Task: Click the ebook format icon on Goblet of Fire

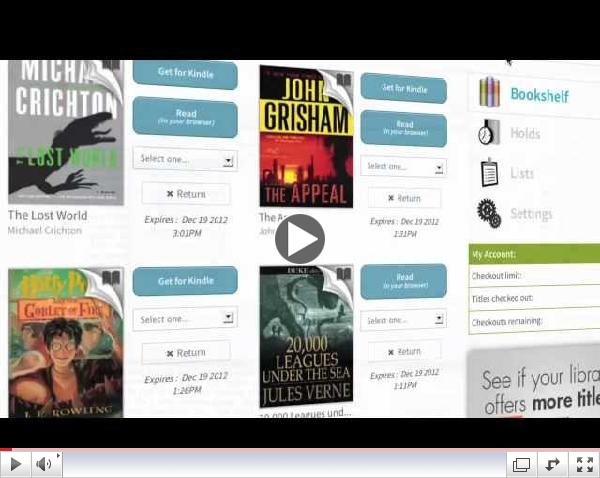Action: coord(111,277)
